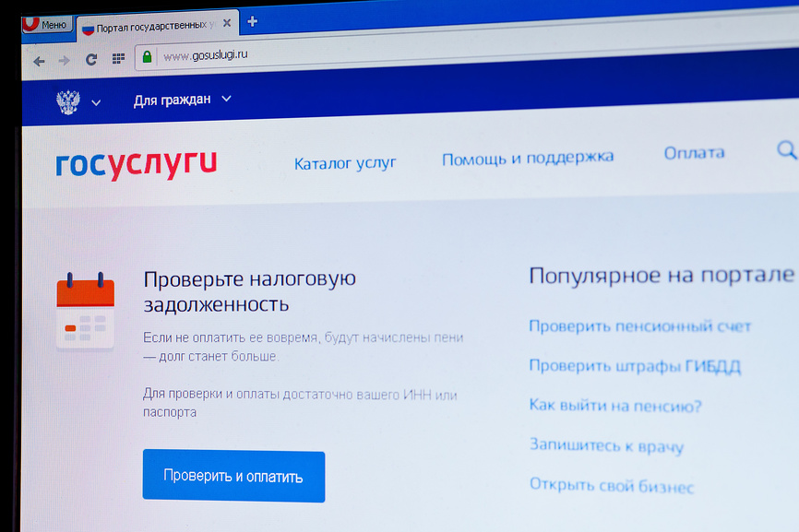Viewport: 799px width, 532px height.
Task: Open Как выйти на пенсию? link
Action: pos(615,406)
